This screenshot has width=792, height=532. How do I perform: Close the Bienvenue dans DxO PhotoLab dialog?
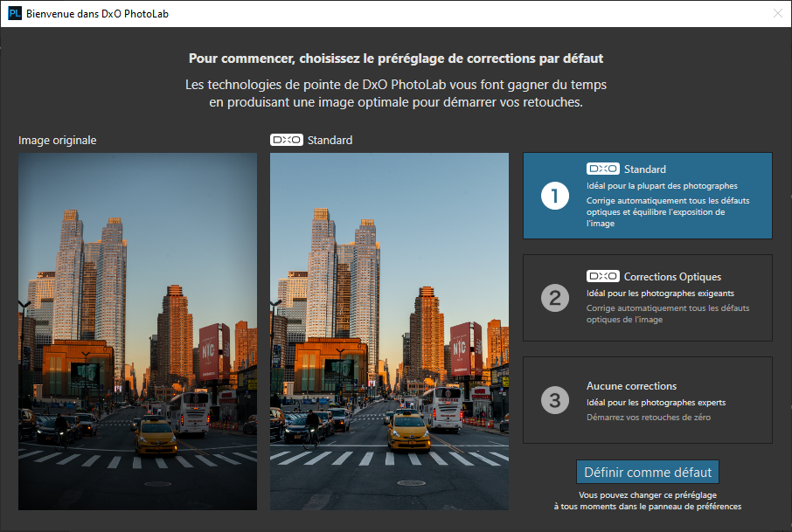[778, 14]
